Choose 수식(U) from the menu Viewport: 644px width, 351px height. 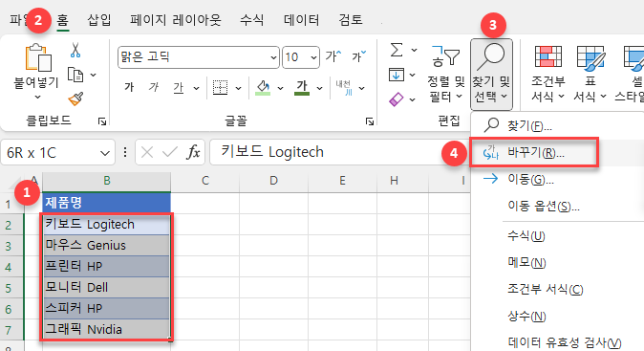pos(557,236)
